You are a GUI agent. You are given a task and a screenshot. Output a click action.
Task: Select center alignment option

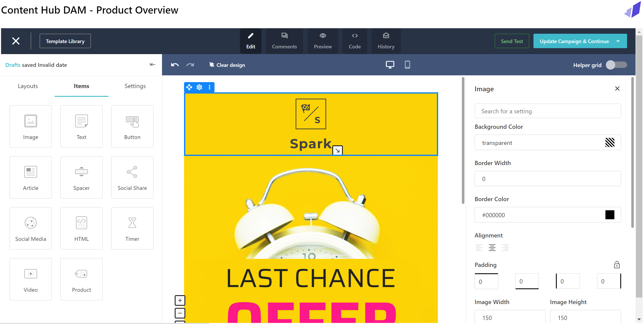point(492,248)
